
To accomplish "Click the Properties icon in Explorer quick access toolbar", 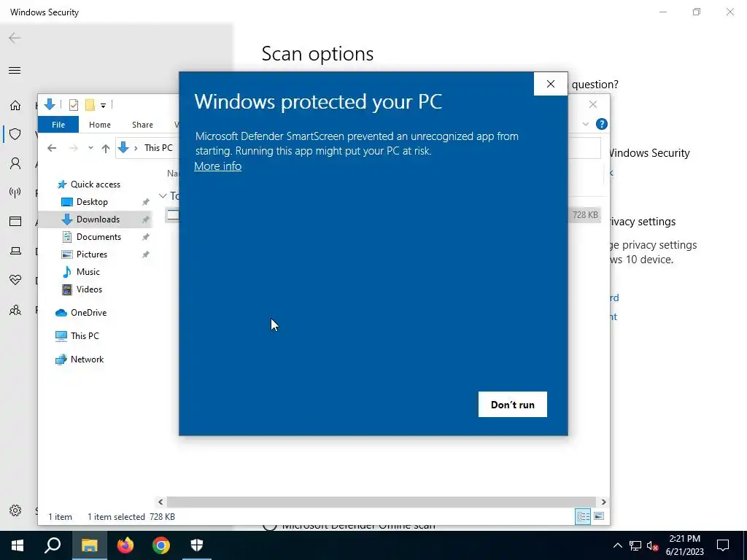I will [x=74, y=105].
